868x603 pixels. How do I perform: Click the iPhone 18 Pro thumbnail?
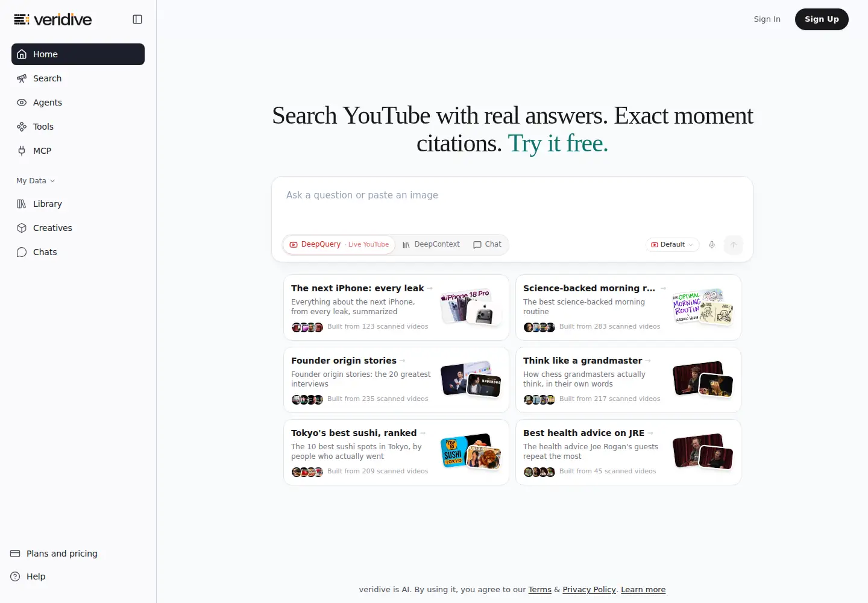471,308
